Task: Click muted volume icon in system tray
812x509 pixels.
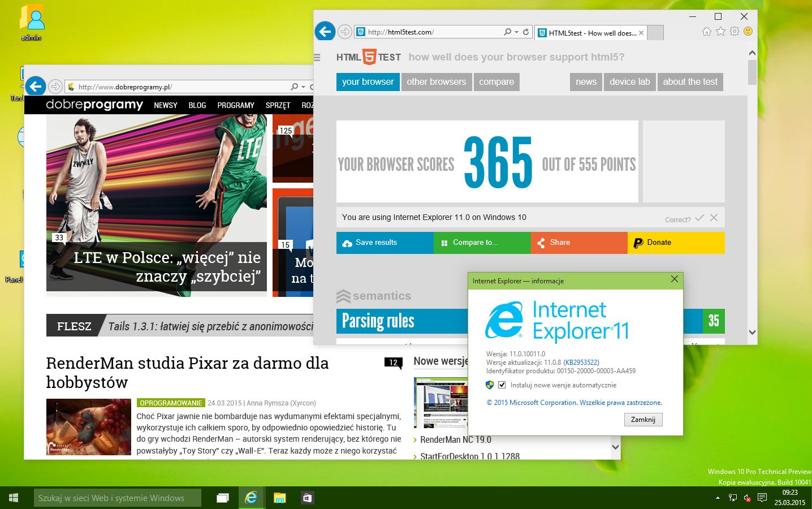Action: pos(747,498)
